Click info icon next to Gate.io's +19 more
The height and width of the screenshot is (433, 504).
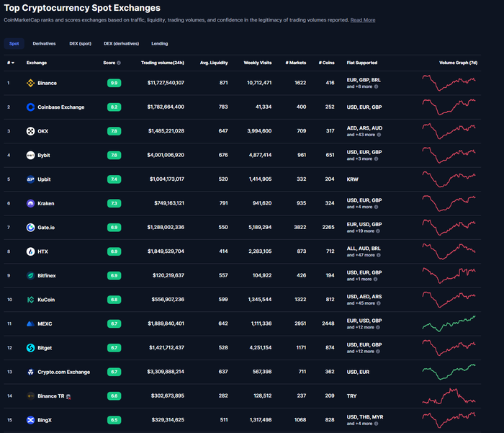coord(378,231)
